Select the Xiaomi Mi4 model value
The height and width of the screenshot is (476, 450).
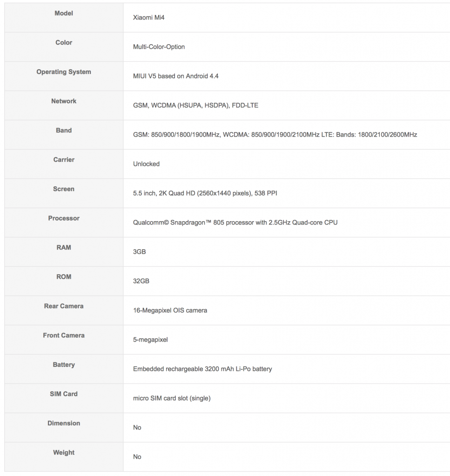[149, 18]
